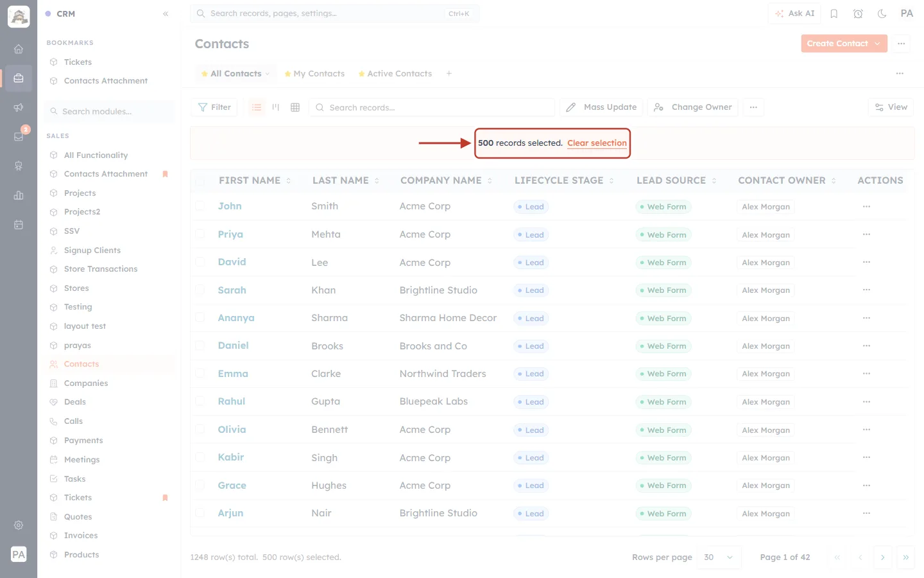
Task: Switch to kanban board view icon
Action: 276,107
